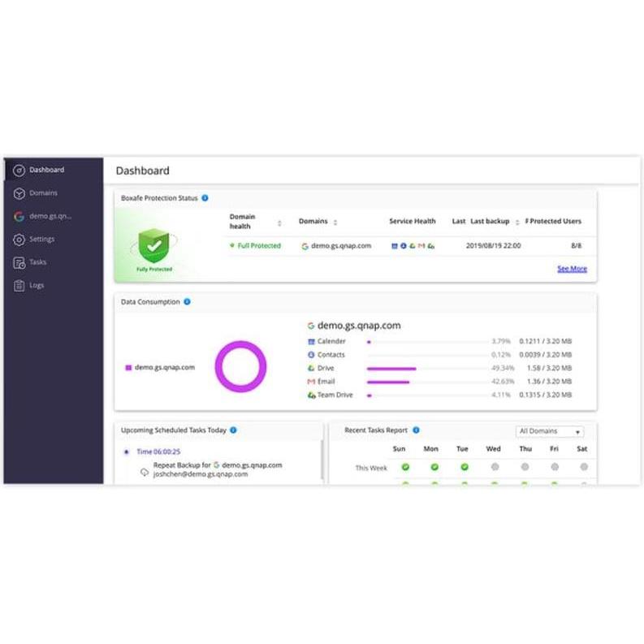The image size is (644, 644).
Task: Click the 8/8 protected users value
Action: 577,245
